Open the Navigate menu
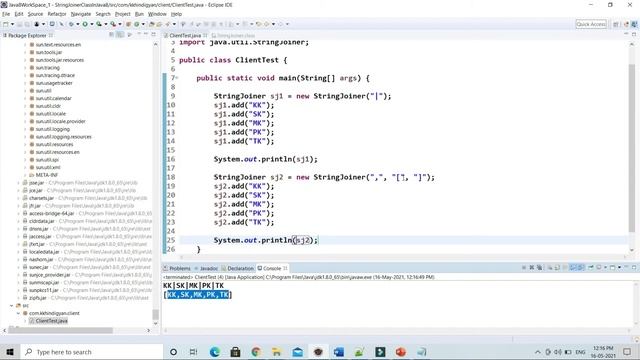 81,14
